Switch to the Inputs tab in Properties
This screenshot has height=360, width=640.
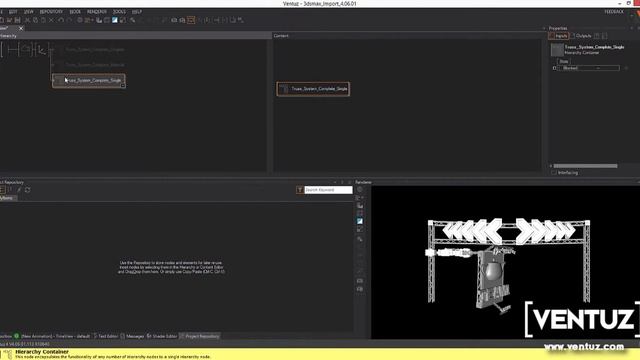[x=559, y=36]
